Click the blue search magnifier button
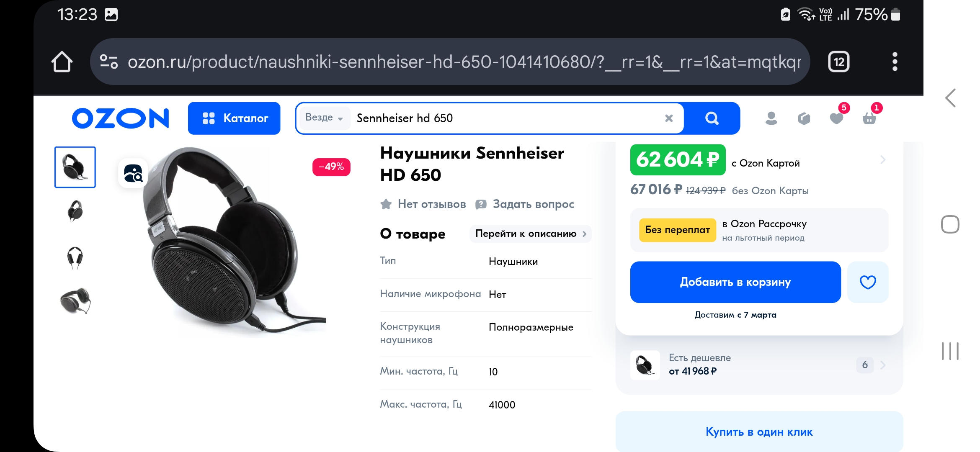980x452 pixels. click(712, 118)
